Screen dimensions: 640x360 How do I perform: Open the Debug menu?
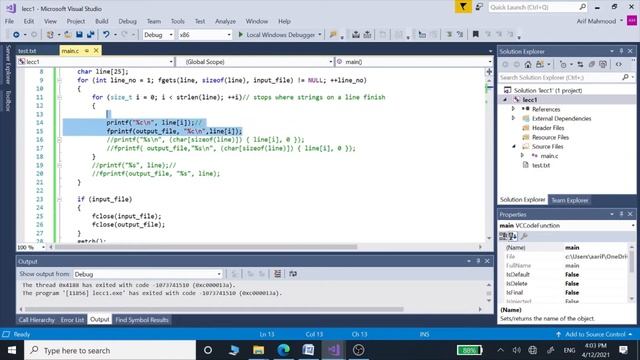127,21
